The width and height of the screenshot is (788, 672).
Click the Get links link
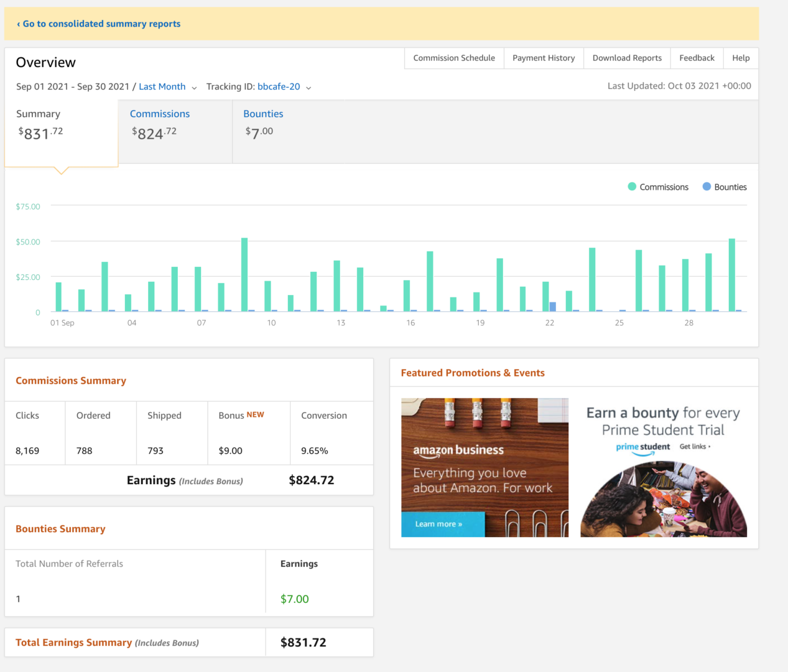(x=695, y=447)
